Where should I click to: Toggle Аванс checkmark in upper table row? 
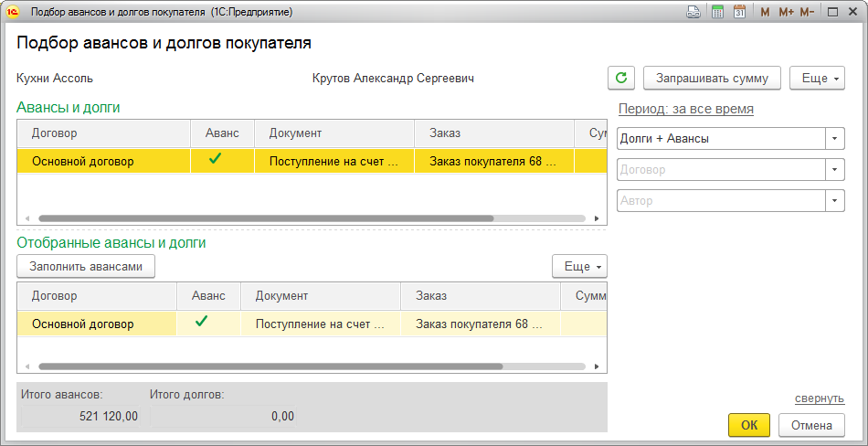click(x=216, y=159)
